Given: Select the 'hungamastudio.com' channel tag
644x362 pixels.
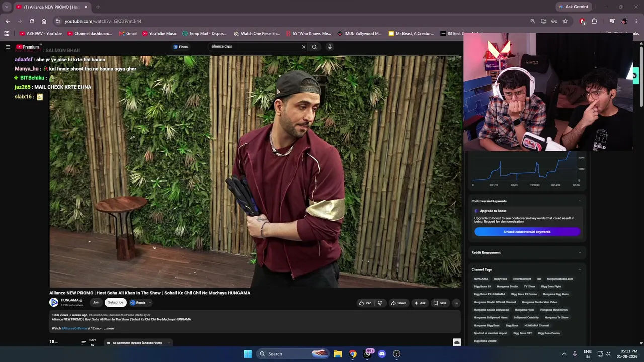Looking at the screenshot, I should [560, 279].
